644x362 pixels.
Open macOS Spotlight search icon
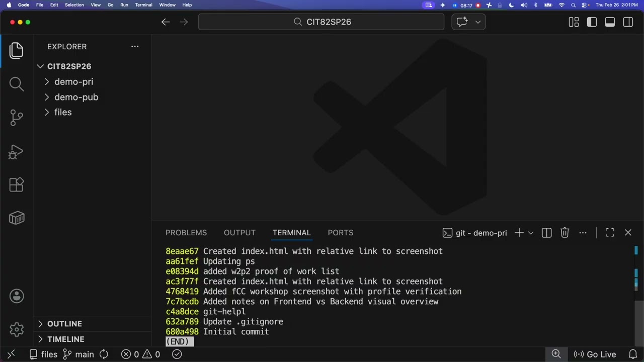(573, 5)
